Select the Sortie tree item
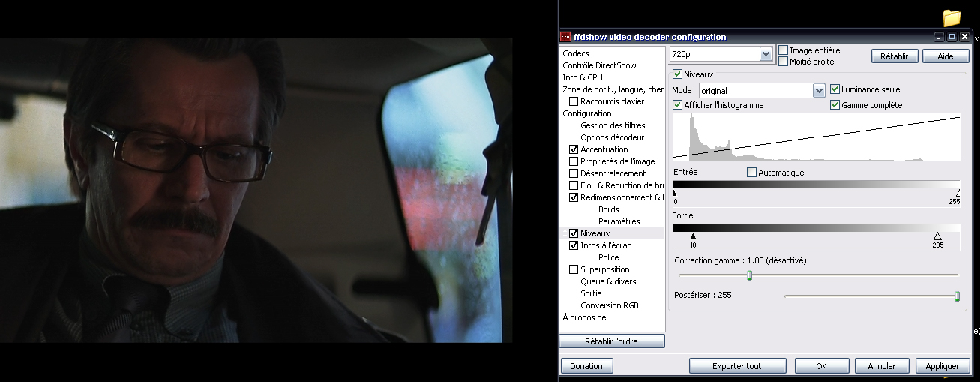The image size is (980, 382). pyautogui.click(x=591, y=293)
